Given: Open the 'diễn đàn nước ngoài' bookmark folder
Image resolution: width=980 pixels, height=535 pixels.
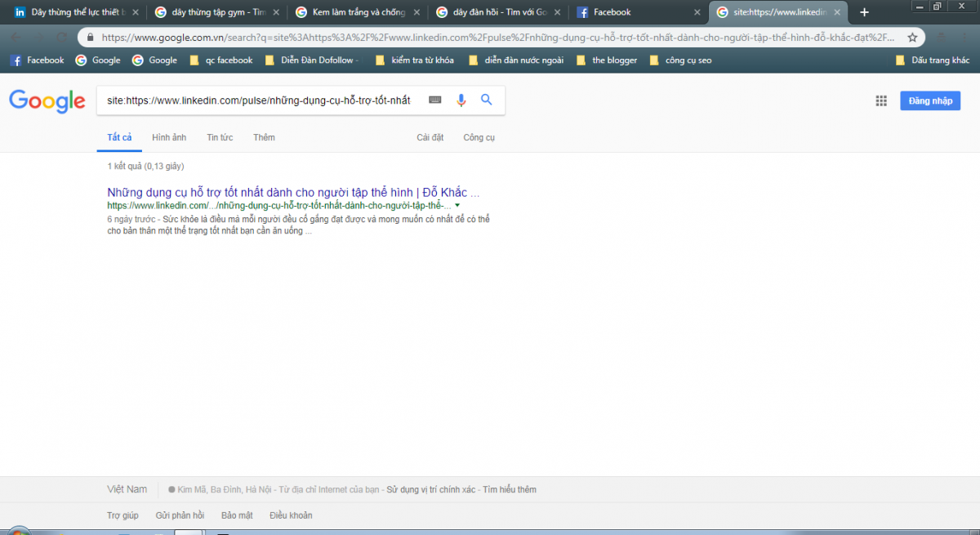Looking at the screenshot, I should pos(515,60).
